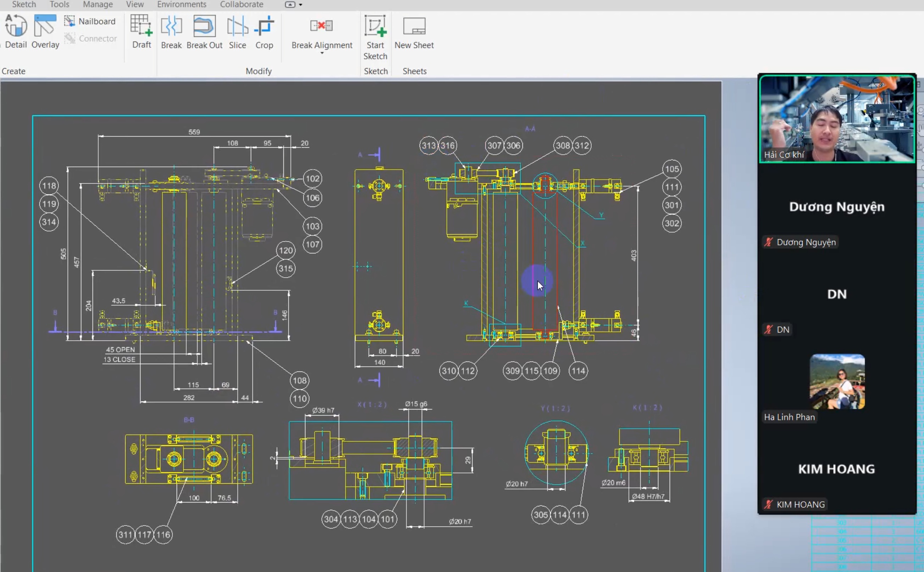This screenshot has width=924, height=572.
Task: Click Hải Cơ khí video thumbnail
Action: [x=837, y=119]
